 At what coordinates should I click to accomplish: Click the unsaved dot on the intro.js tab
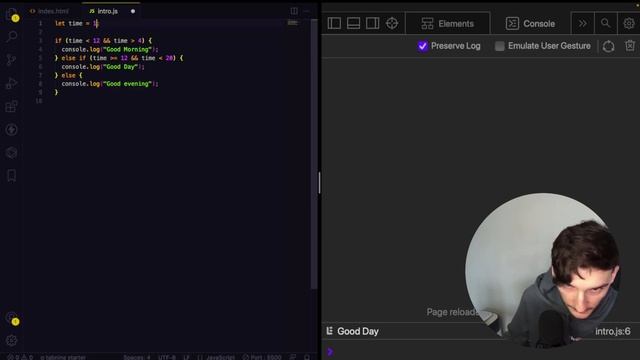pos(133,11)
